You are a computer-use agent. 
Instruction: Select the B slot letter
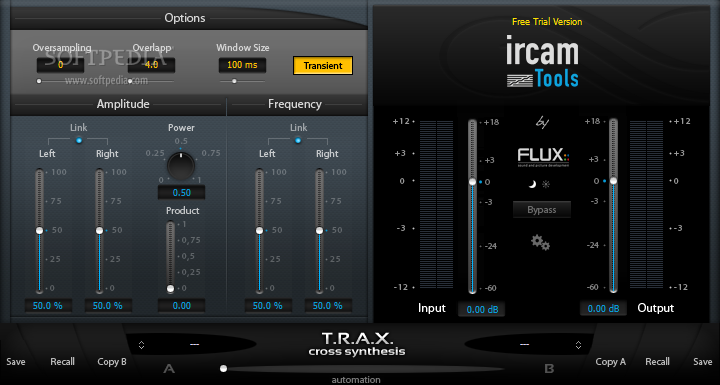pos(549,368)
